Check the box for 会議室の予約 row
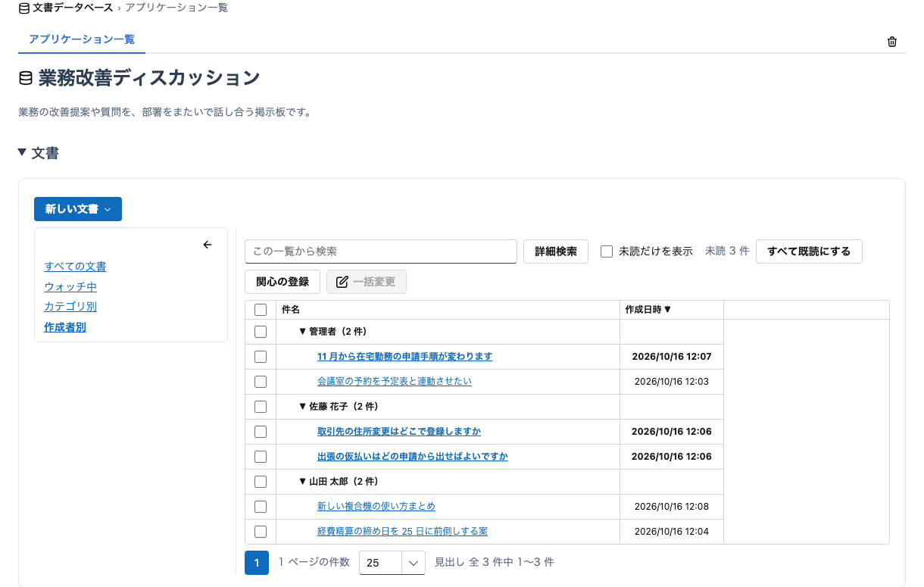The width and height of the screenshot is (924, 587). coord(261,382)
